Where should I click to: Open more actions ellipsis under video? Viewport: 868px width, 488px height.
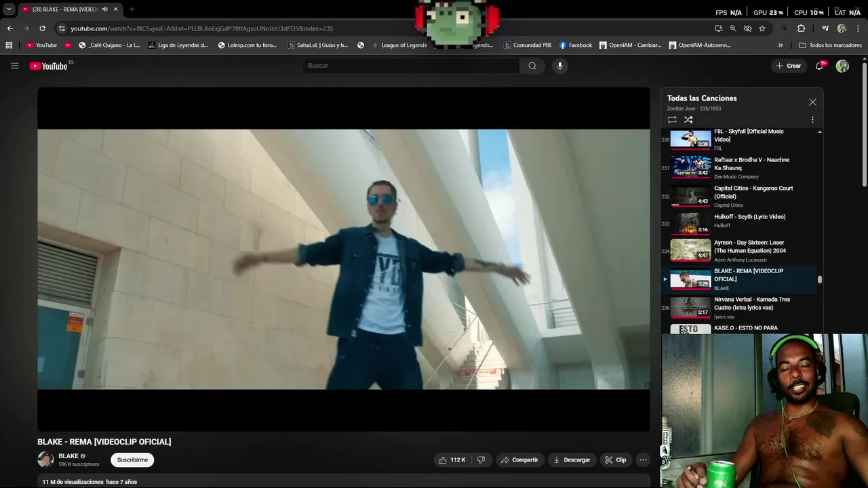tap(643, 460)
